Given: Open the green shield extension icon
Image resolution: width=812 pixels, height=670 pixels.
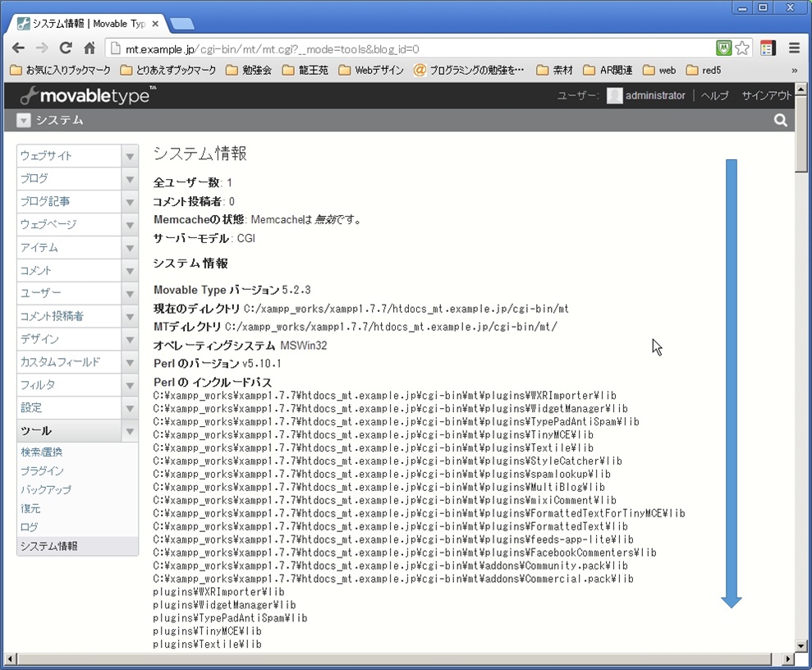Looking at the screenshot, I should 723,48.
